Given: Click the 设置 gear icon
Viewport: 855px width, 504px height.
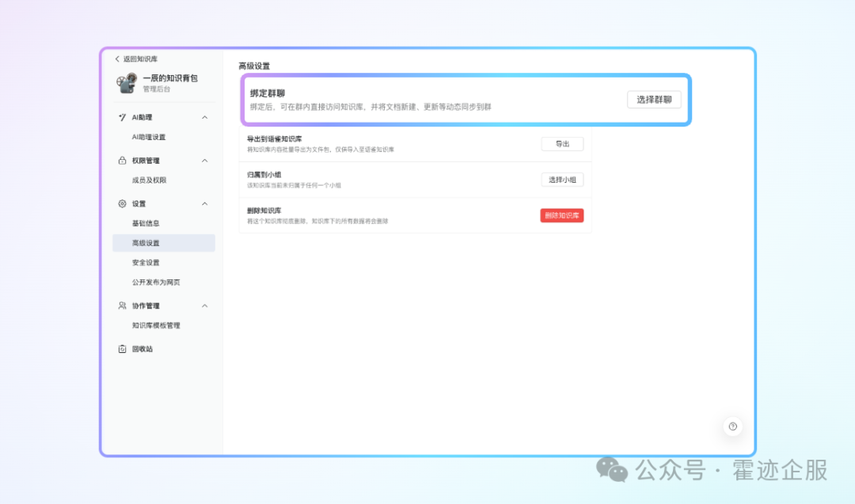Looking at the screenshot, I should [122, 203].
